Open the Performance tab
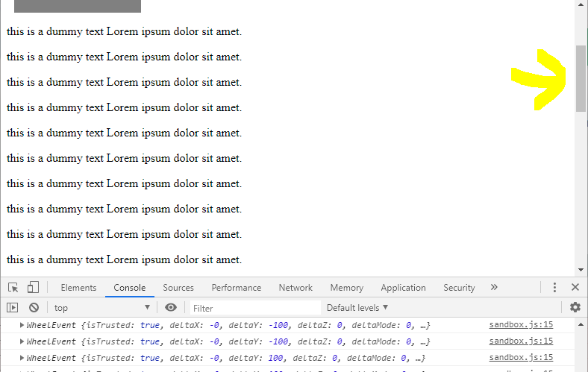Image resolution: width=588 pixels, height=372 pixels. [x=236, y=288]
